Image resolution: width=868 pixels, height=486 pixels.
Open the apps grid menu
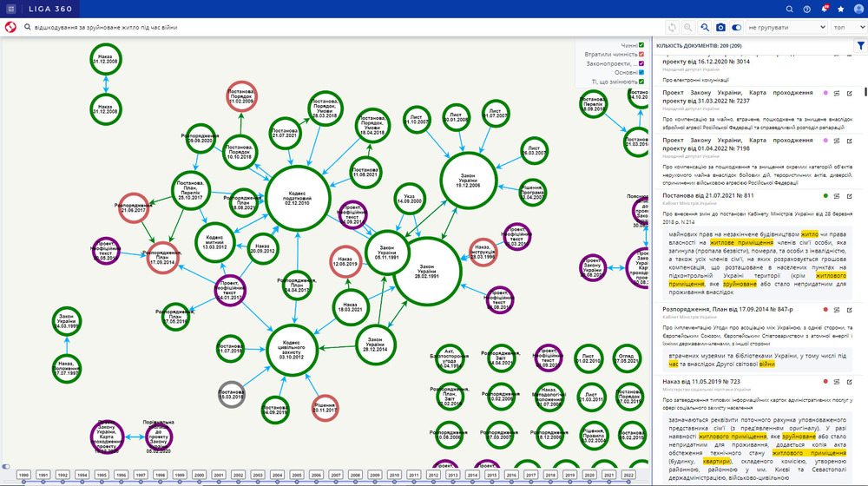tap(10, 9)
